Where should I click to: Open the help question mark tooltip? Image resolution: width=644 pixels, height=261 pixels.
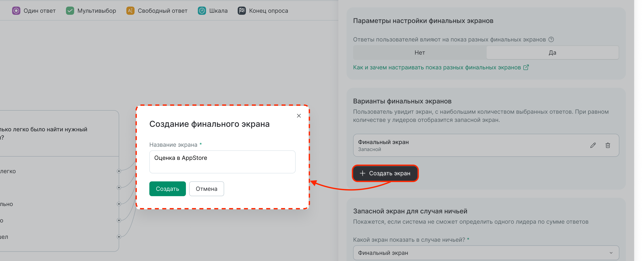pyautogui.click(x=551, y=39)
